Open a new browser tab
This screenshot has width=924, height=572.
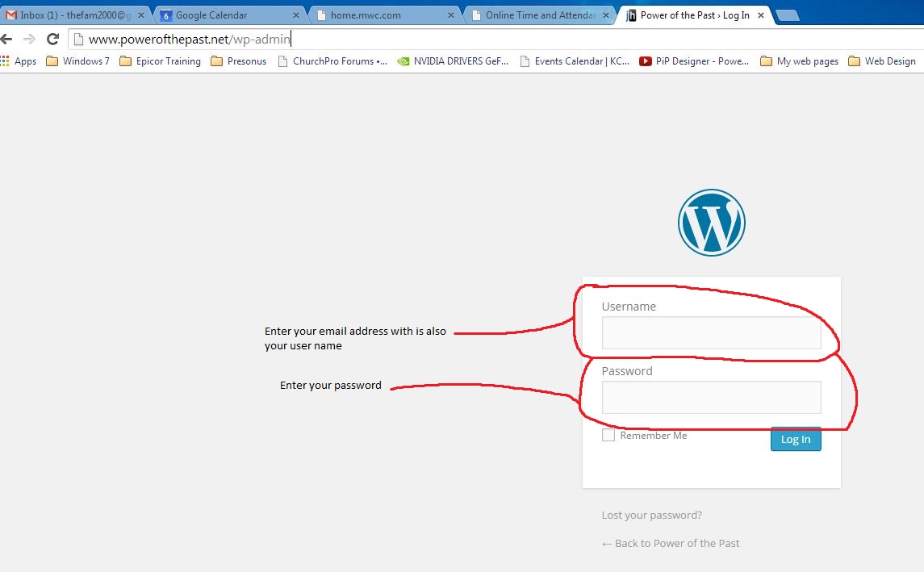pyautogui.click(x=788, y=16)
